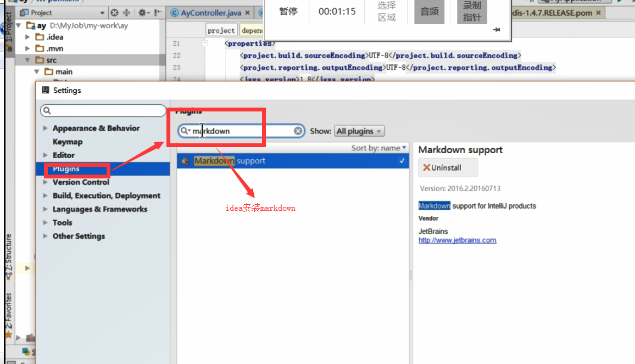Open the jetbrains.com vendor link
Viewport: 635px width, 364px height.
457,240
